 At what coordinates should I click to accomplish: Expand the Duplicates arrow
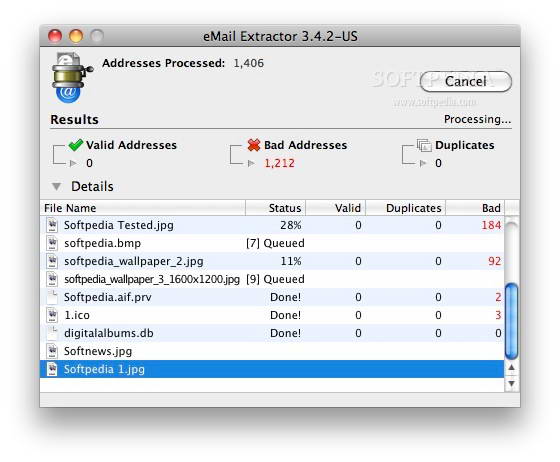pyautogui.click(x=423, y=163)
